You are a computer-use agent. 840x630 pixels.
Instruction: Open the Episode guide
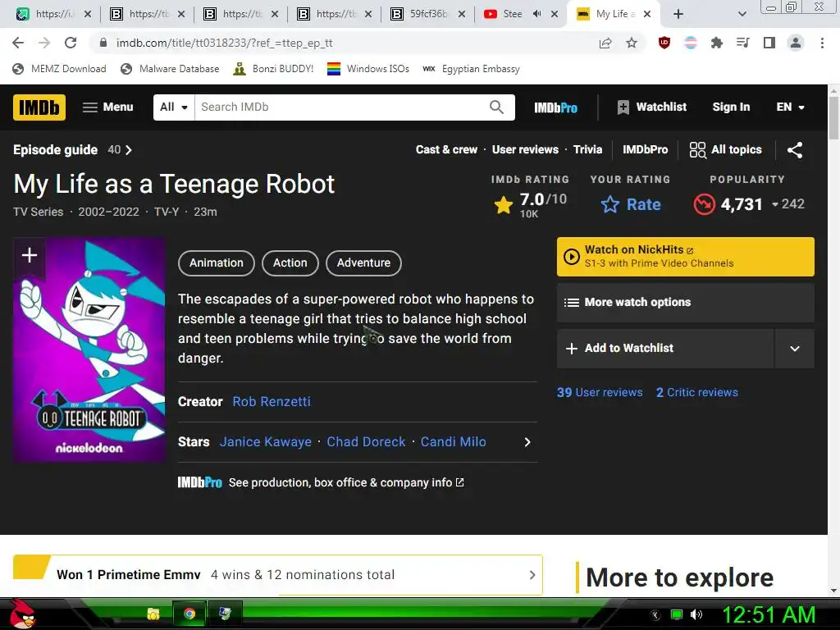tap(73, 150)
